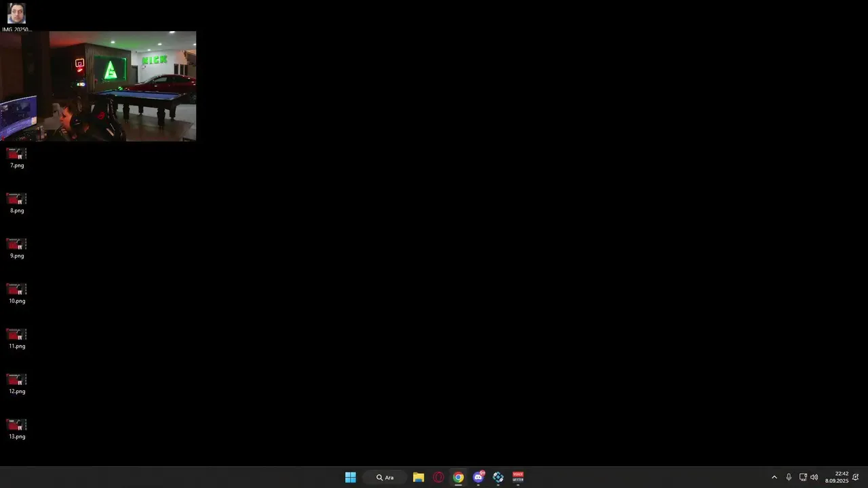Screen dimensions: 868x488
Task: Select the 10.png desktop file
Action: [17, 294]
